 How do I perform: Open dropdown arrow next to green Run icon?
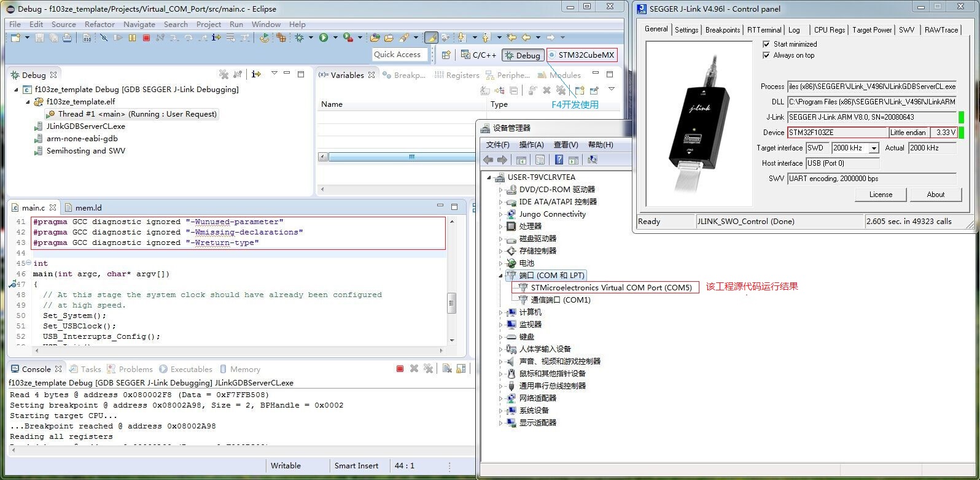pyautogui.click(x=335, y=38)
